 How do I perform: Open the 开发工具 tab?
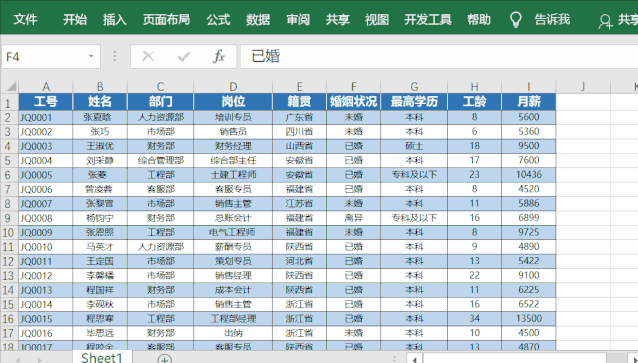coord(428,19)
